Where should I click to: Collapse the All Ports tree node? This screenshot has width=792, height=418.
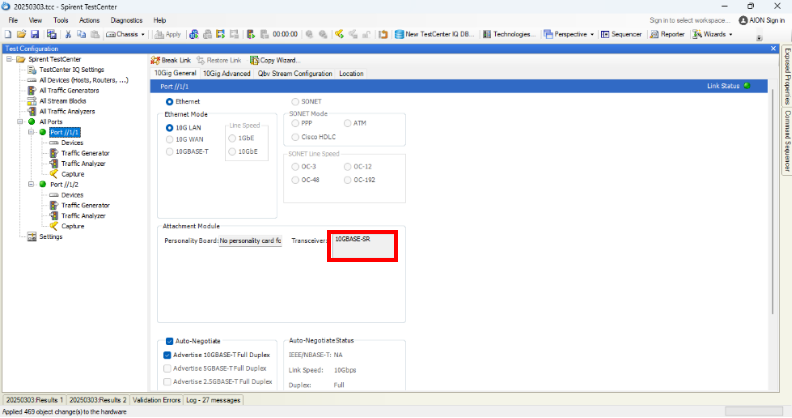click(20, 122)
